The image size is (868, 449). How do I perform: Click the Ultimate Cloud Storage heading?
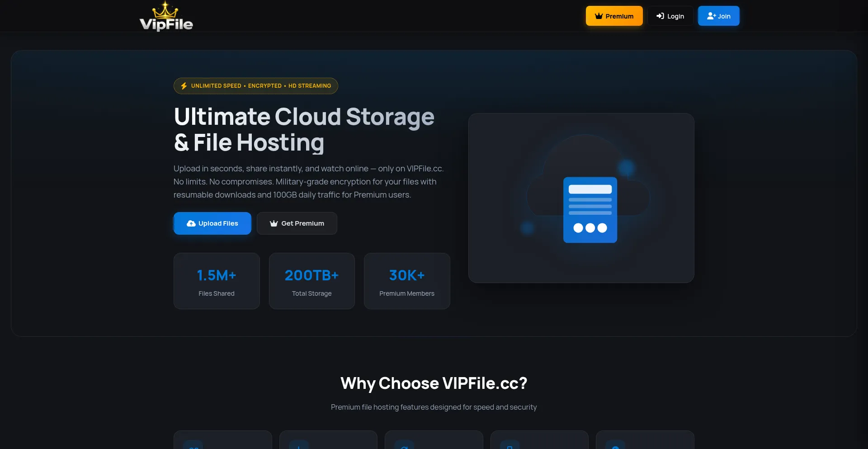(304, 129)
